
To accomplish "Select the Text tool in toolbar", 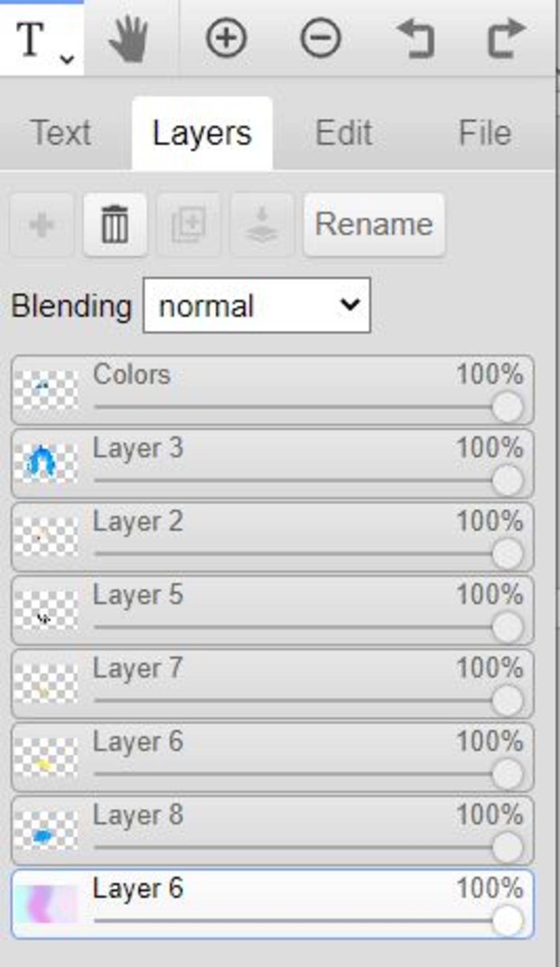I will coord(31,38).
